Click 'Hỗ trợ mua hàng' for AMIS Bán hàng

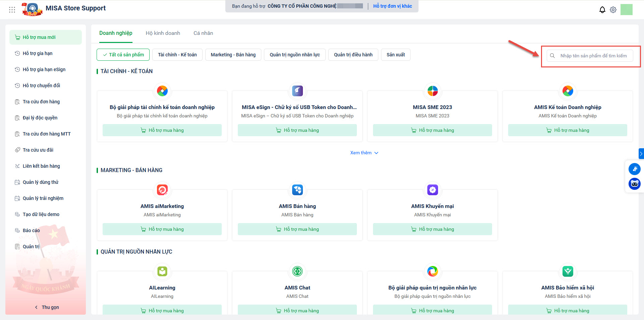[297, 229]
